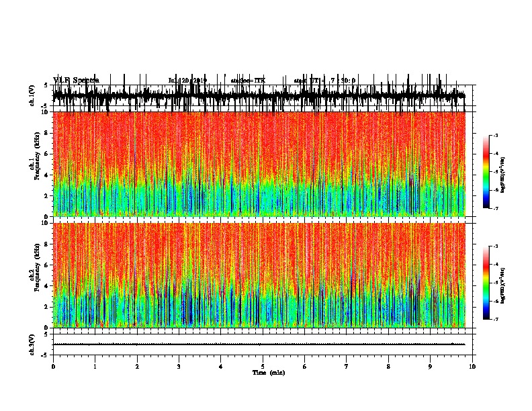Click the ch.2 spectrogram color bar

pyautogui.click(x=486, y=283)
